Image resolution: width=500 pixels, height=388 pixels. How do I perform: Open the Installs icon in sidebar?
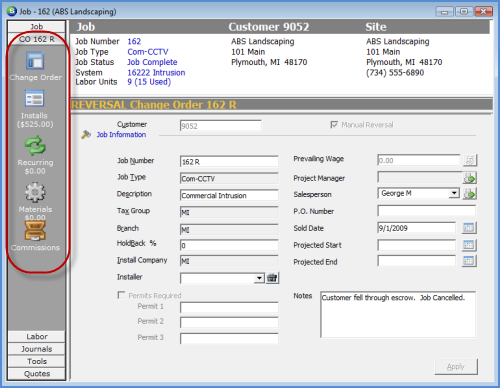coord(34,99)
